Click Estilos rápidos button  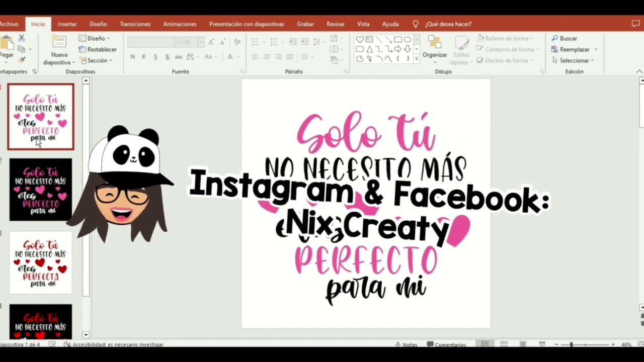(x=461, y=50)
